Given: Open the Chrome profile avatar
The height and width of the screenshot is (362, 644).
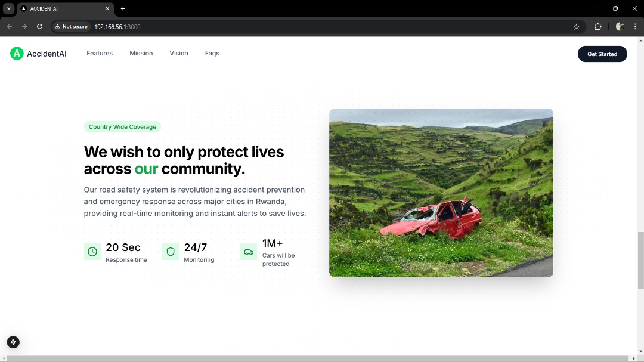Looking at the screenshot, I should pyautogui.click(x=620, y=27).
